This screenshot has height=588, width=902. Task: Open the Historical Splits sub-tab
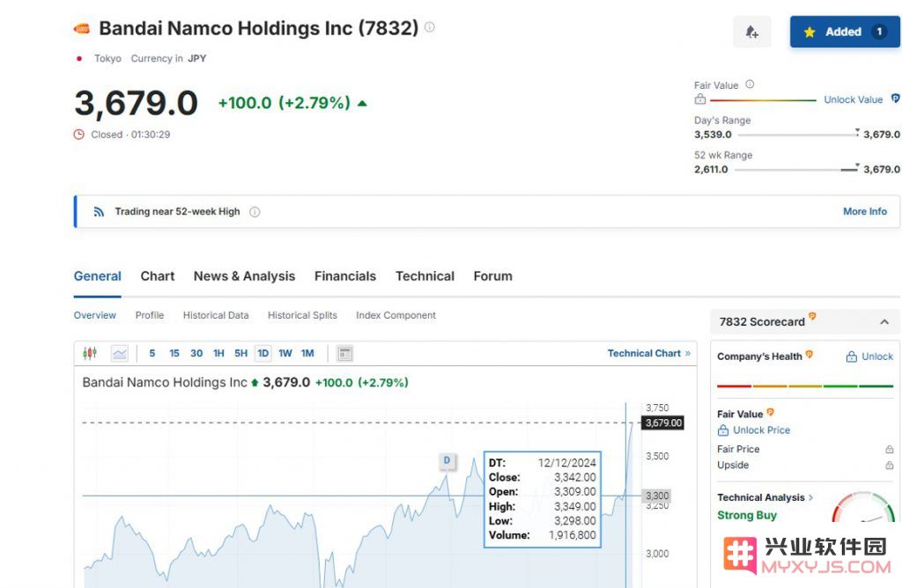point(303,315)
